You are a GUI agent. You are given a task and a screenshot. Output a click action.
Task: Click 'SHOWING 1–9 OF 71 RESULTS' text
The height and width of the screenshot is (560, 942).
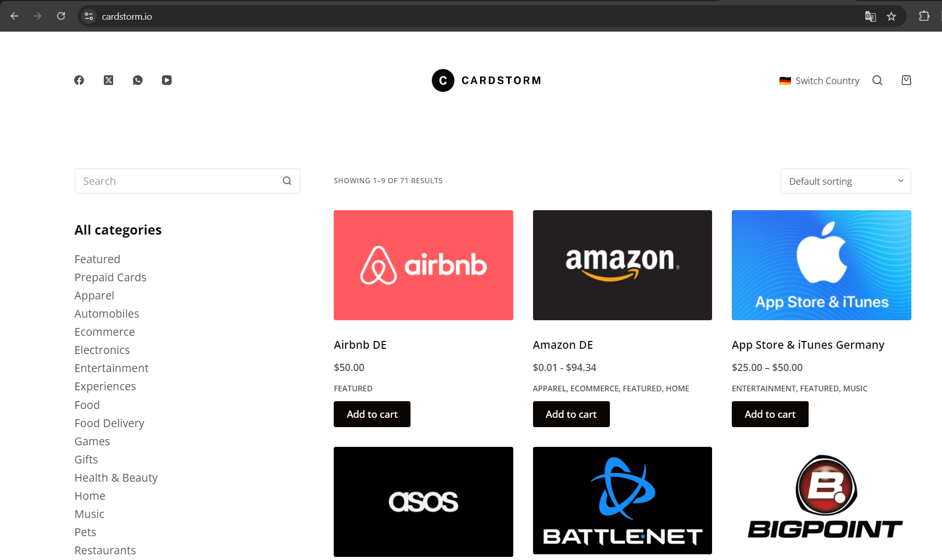388,181
